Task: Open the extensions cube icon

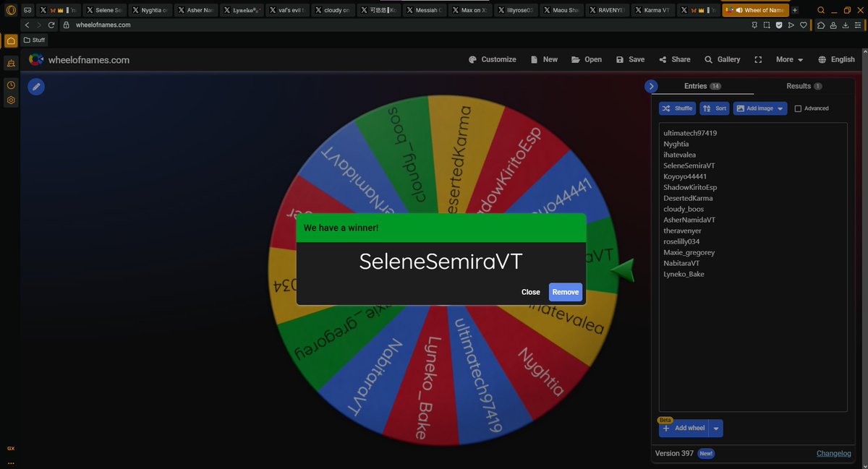Action: click(821, 25)
